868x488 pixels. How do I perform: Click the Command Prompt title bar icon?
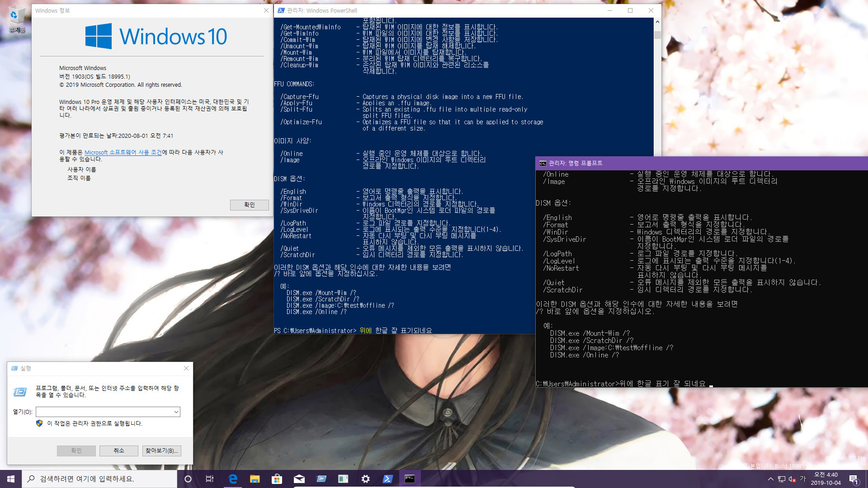tap(542, 163)
